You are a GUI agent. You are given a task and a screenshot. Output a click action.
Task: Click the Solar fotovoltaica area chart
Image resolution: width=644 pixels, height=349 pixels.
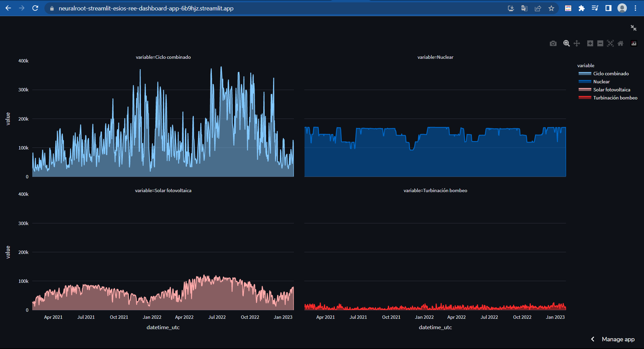pos(163,299)
